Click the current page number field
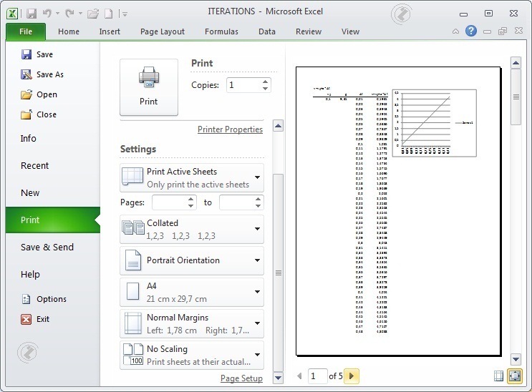 point(316,376)
